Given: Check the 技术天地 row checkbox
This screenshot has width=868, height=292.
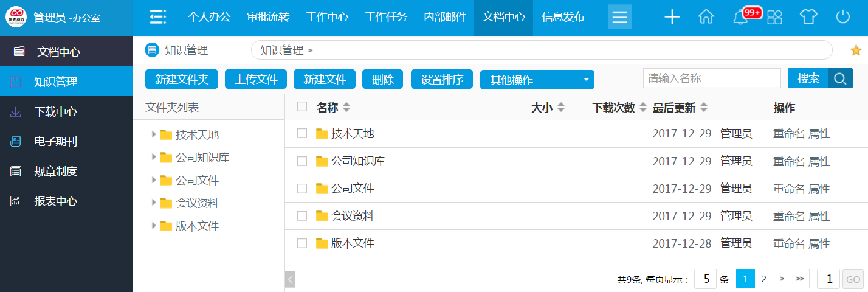Looking at the screenshot, I should [302, 134].
